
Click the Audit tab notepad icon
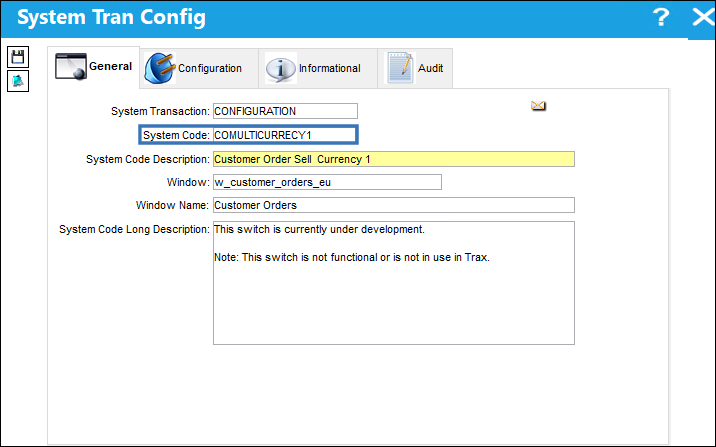[400, 68]
